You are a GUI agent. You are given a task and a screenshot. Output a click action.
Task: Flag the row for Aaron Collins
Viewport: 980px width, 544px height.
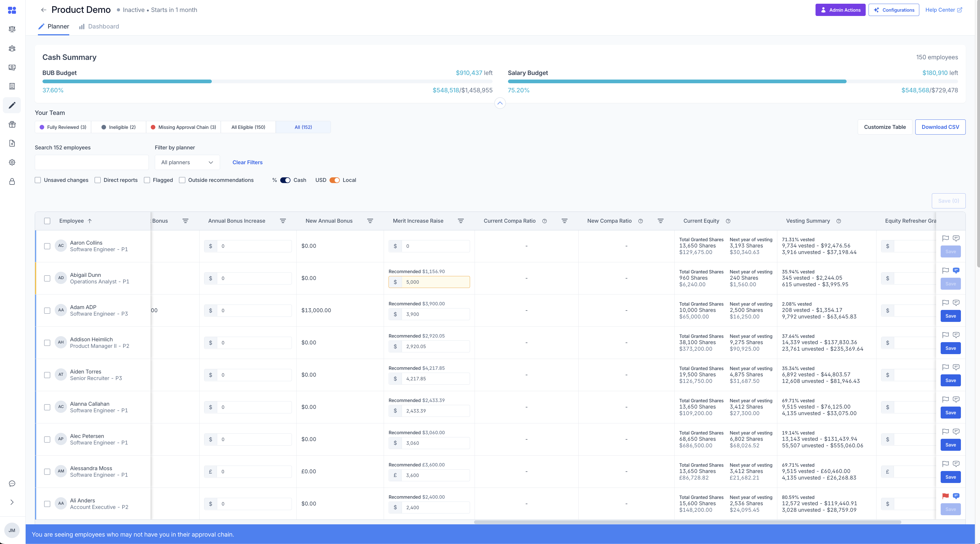pyautogui.click(x=946, y=239)
